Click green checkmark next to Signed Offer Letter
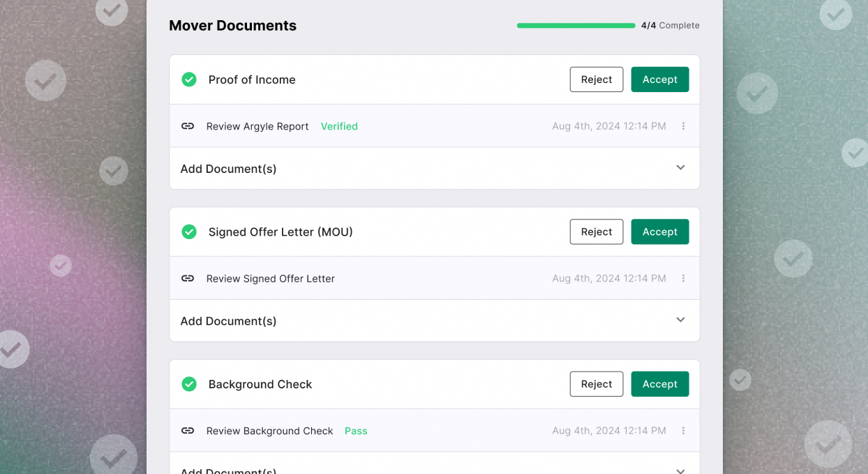868x474 pixels. point(189,231)
